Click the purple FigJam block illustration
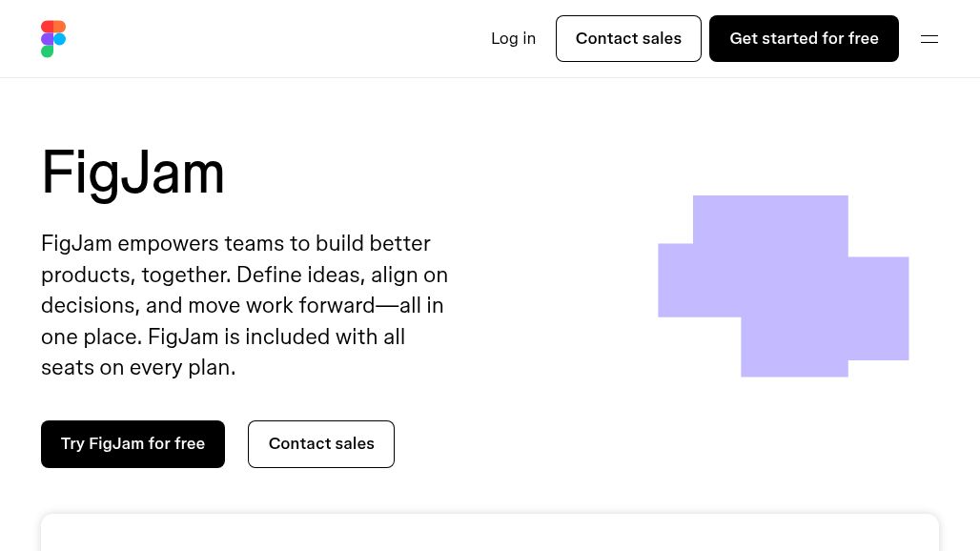This screenshot has height=551, width=980. pos(783,286)
